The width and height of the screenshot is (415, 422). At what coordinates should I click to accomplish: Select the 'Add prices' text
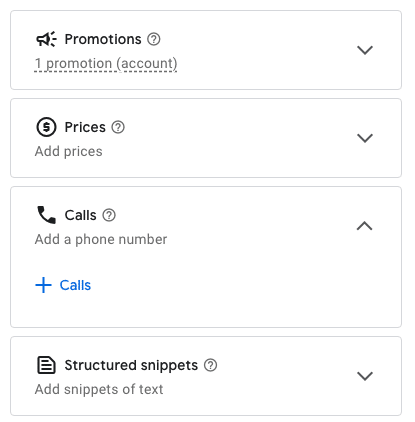tap(69, 151)
